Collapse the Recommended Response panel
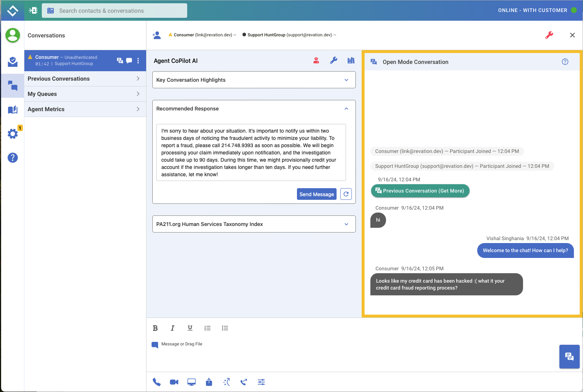Screen dimensions: 583x392 [x=346, y=109]
